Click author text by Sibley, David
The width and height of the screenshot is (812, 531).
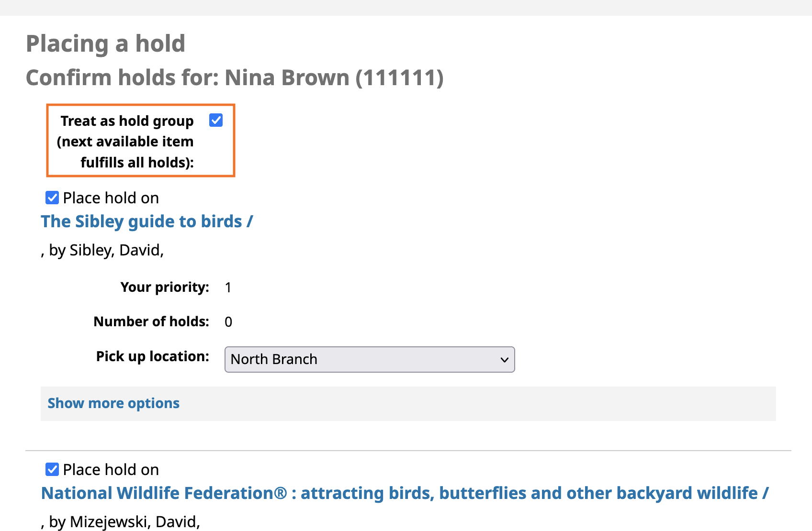click(106, 250)
